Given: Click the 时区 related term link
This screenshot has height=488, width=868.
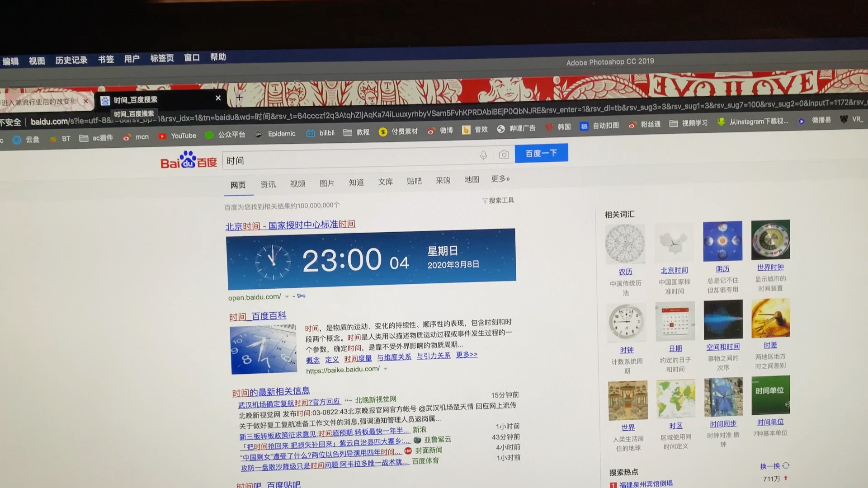Looking at the screenshot, I should coord(676,426).
